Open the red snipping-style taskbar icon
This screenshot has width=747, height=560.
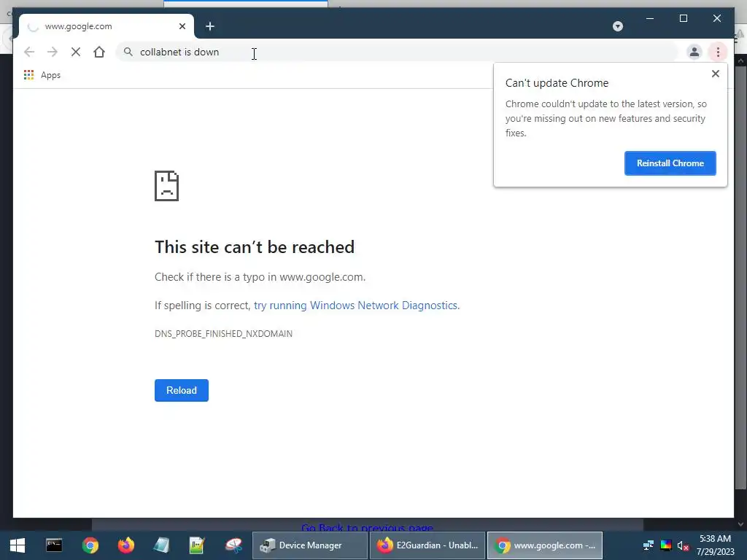pos(233,545)
